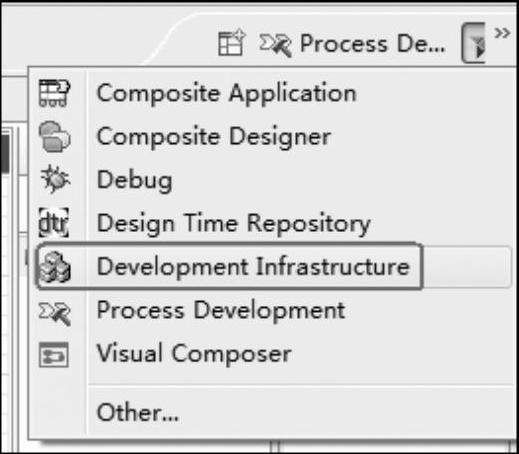Click the Visual Composer icon
Image resolution: width=519 pixels, height=454 pixels.
point(54,355)
